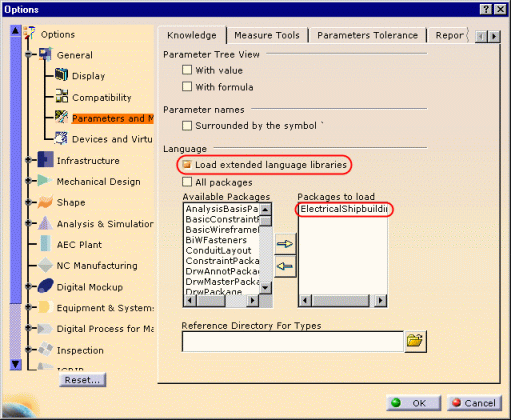Toggle Load extended language libraries checkbox

[187, 165]
